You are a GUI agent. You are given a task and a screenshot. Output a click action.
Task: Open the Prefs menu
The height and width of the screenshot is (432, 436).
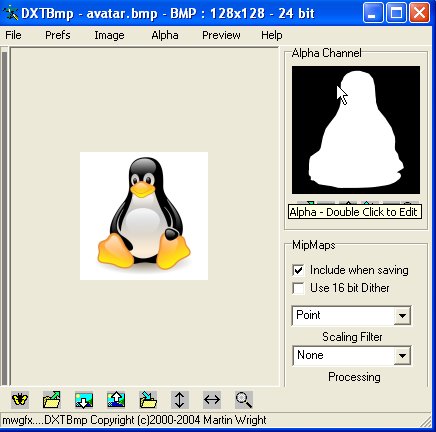pyautogui.click(x=58, y=35)
